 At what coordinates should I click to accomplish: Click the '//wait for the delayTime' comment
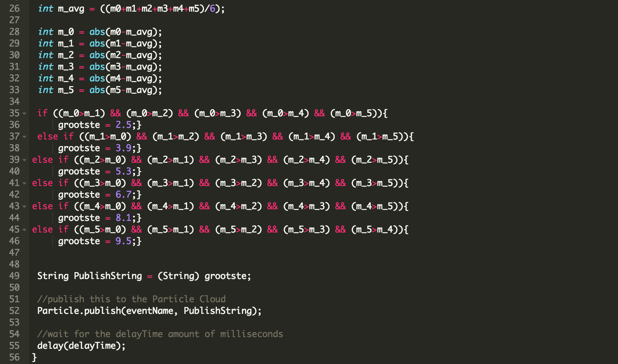pos(160,334)
